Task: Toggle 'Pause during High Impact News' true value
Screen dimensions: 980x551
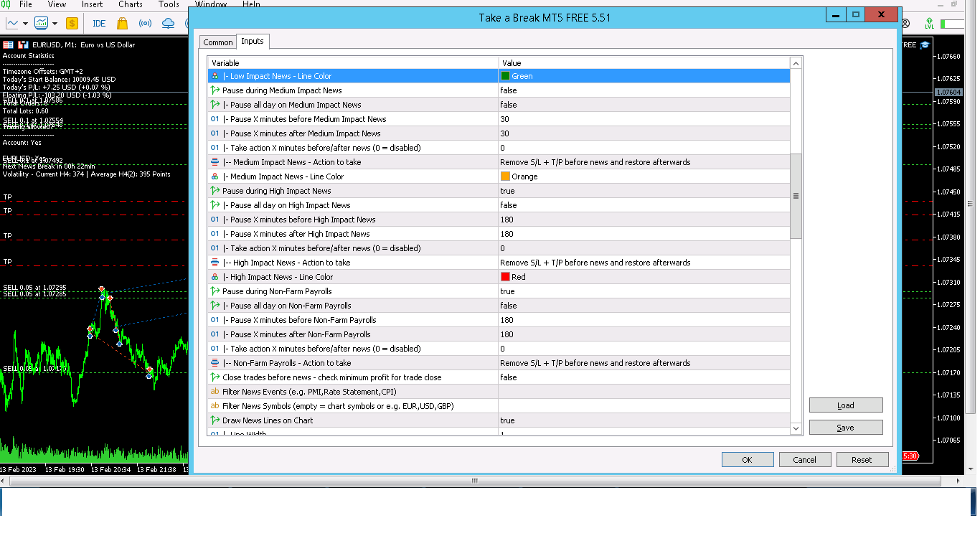Action: click(644, 191)
